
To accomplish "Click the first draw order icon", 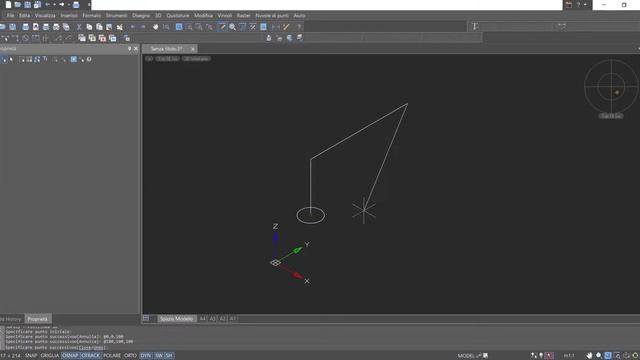I will point(82,38).
